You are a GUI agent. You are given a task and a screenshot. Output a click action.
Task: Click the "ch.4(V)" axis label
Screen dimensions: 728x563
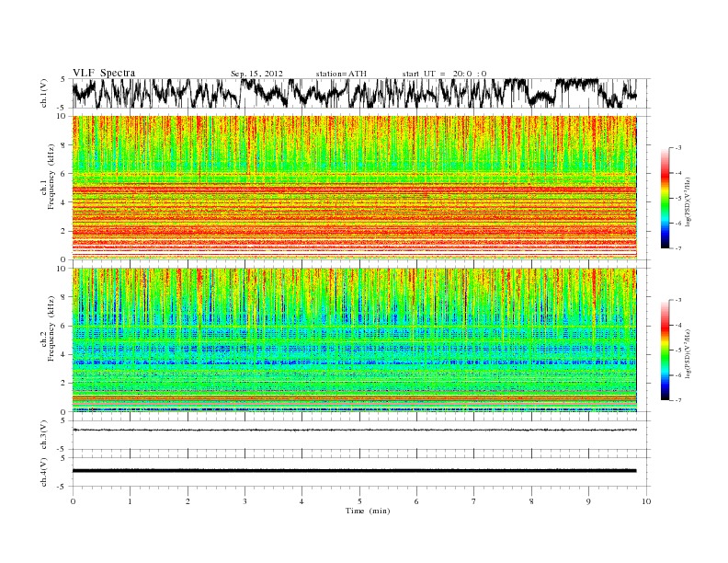[44, 474]
